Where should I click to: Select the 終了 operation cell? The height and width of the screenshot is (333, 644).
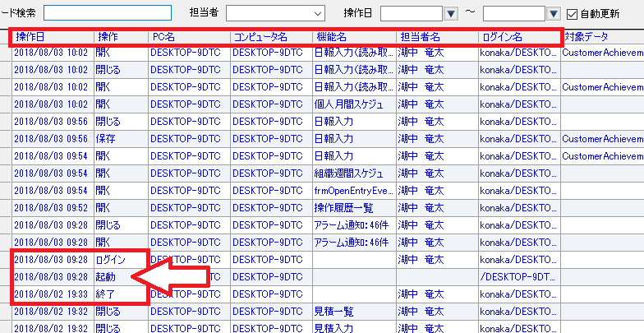[119, 294]
